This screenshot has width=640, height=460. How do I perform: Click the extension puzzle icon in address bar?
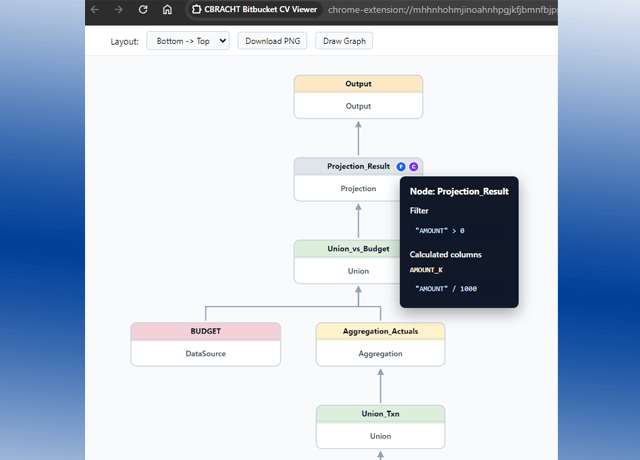197,9
